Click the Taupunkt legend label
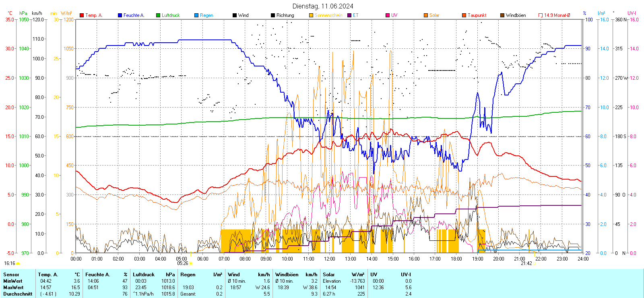This screenshot has width=644, height=298. click(x=477, y=15)
